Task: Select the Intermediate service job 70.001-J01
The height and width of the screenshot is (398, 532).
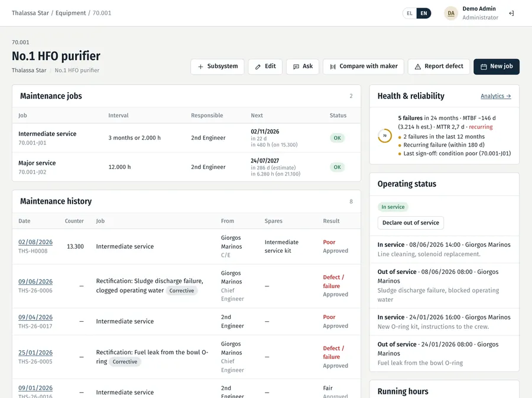Action: click(186, 138)
